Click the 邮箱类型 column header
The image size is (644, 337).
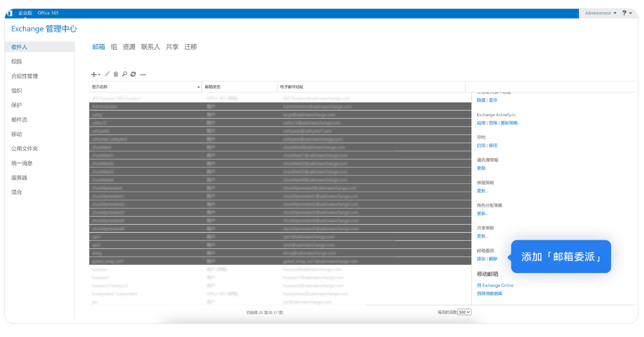pos(213,87)
